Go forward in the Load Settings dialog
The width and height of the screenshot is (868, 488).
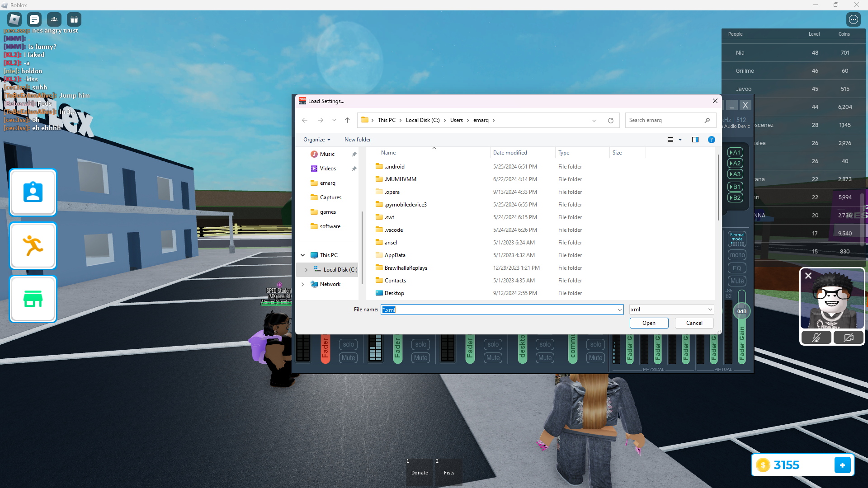tap(321, 120)
